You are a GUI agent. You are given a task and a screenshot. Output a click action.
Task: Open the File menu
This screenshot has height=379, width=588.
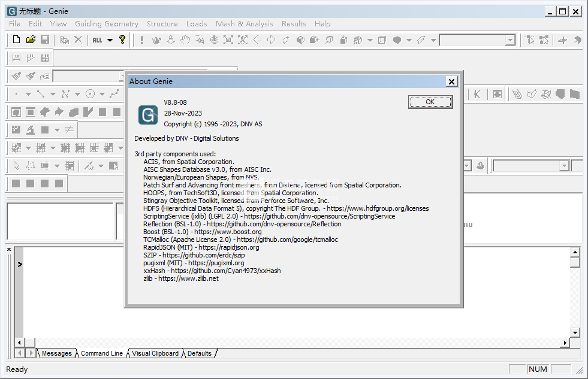[14, 23]
